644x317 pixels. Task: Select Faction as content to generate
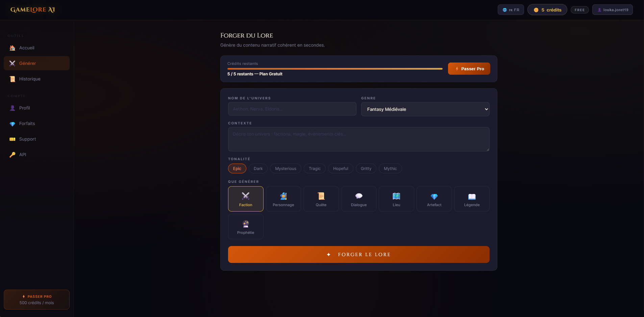[x=246, y=199]
